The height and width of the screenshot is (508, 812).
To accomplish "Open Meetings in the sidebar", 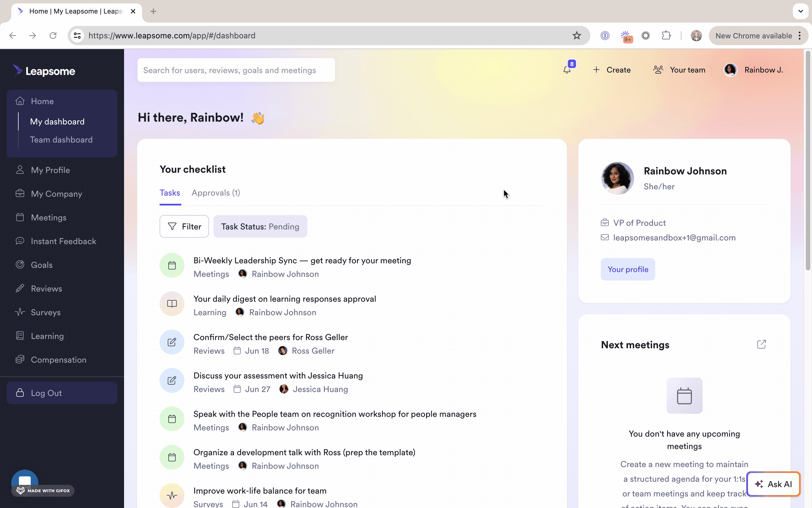I will coord(49,217).
